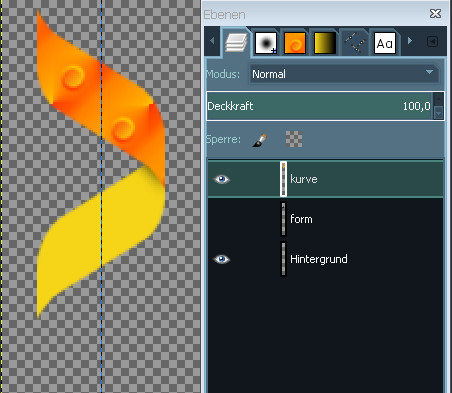The height and width of the screenshot is (393, 452).
Task: Close the Ebenen dock panel
Action: click(435, 14)
